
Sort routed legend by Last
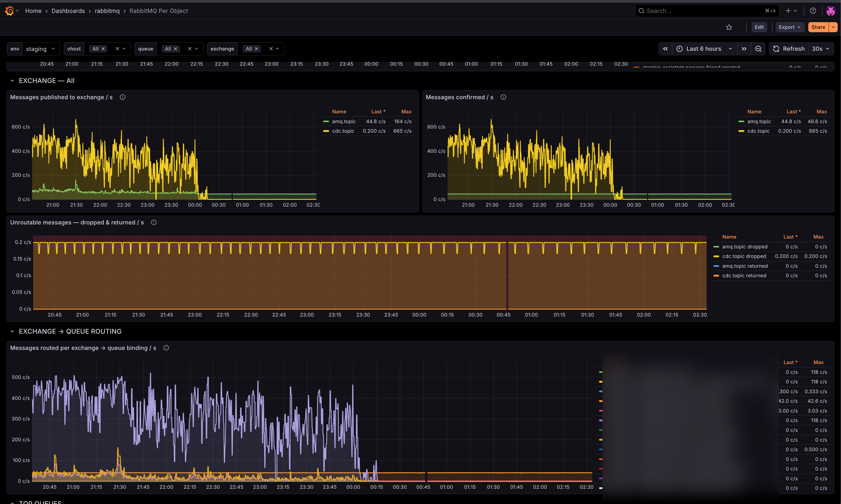(790, 362)
